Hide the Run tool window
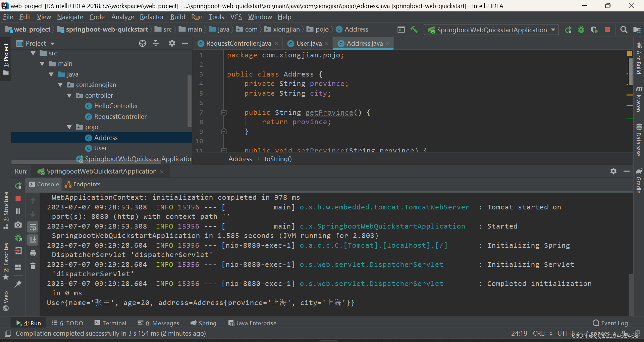Screen dimensions: 644x342 [627, 171]
